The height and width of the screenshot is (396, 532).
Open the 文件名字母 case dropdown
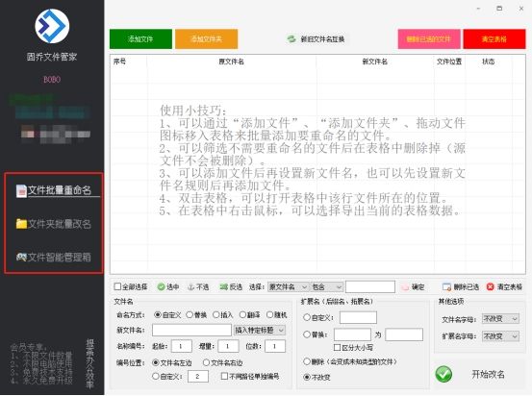tap(500, 319)
